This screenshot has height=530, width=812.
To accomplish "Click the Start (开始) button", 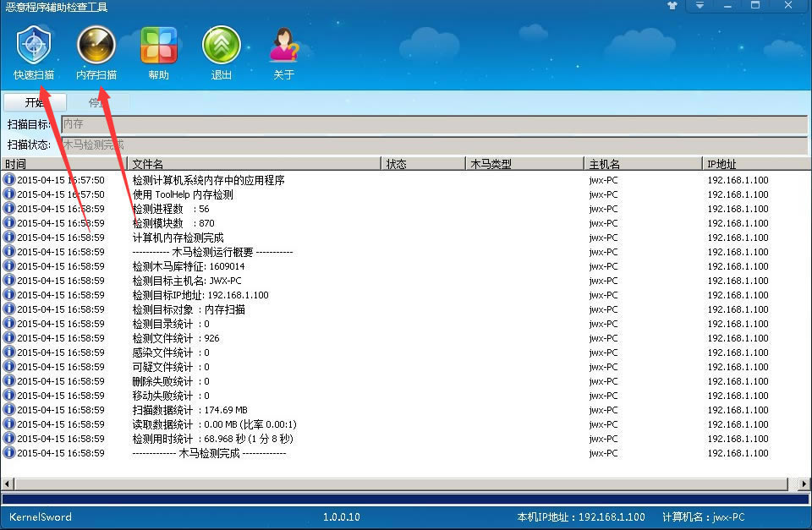I will 35,102.
